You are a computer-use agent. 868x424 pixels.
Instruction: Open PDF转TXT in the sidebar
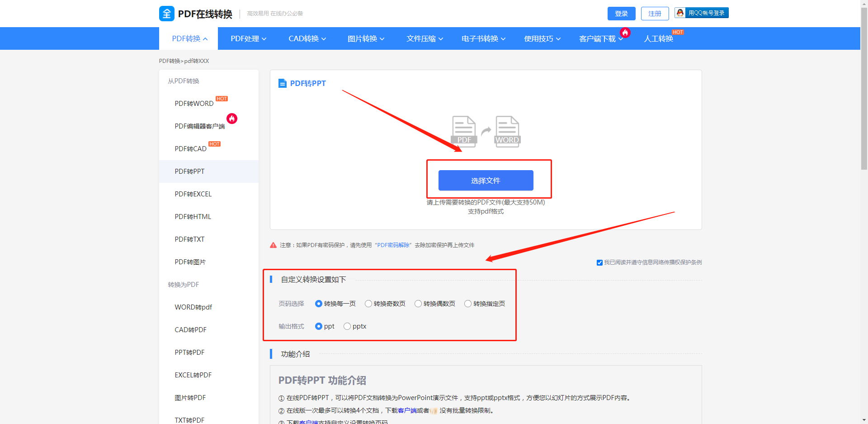pos(189,239)
